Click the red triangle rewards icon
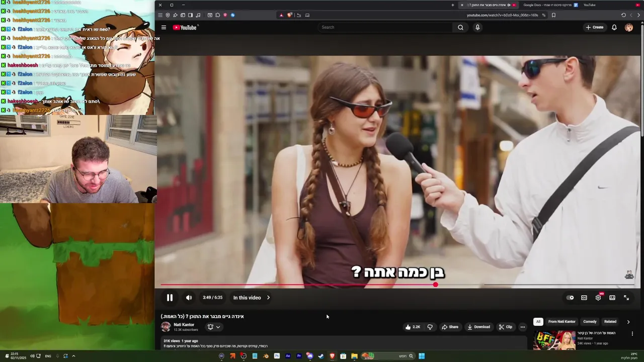This screenshot has height=362, width=644. [x=281, y=15]
